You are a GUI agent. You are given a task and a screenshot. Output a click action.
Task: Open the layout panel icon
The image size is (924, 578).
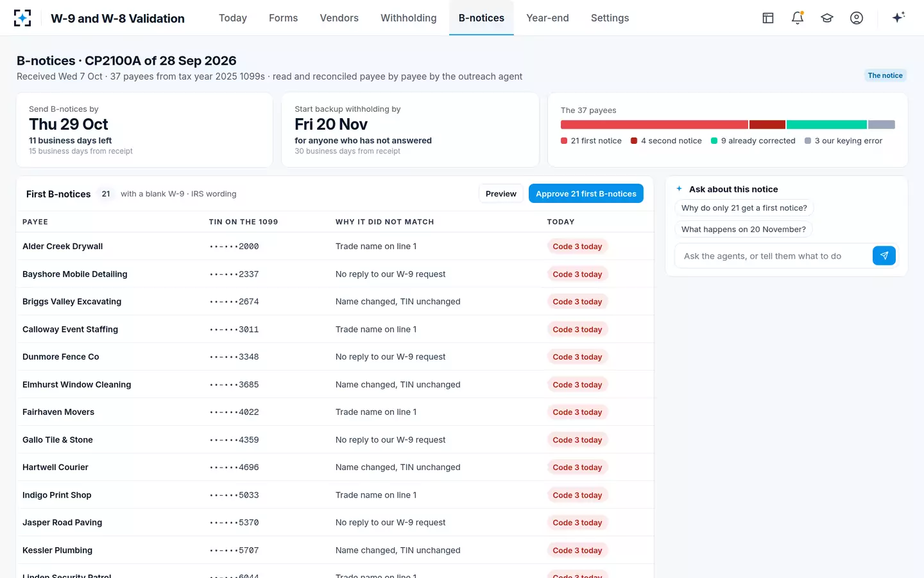pos(768,18)
